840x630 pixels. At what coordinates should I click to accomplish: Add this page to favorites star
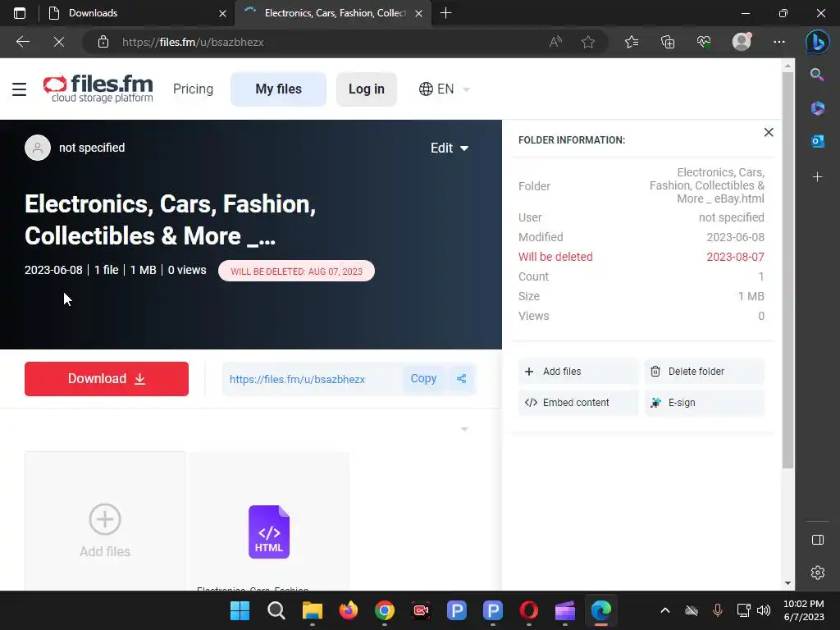(587, 42)
